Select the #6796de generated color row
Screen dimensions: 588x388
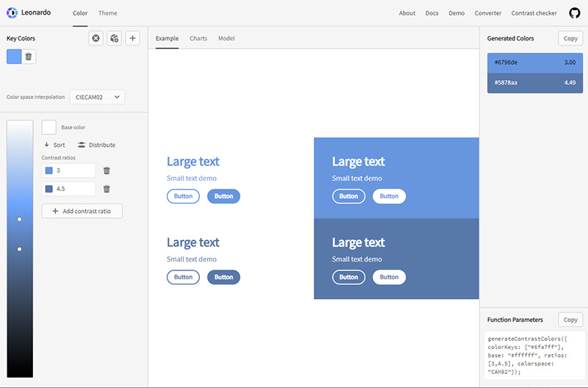535,62
